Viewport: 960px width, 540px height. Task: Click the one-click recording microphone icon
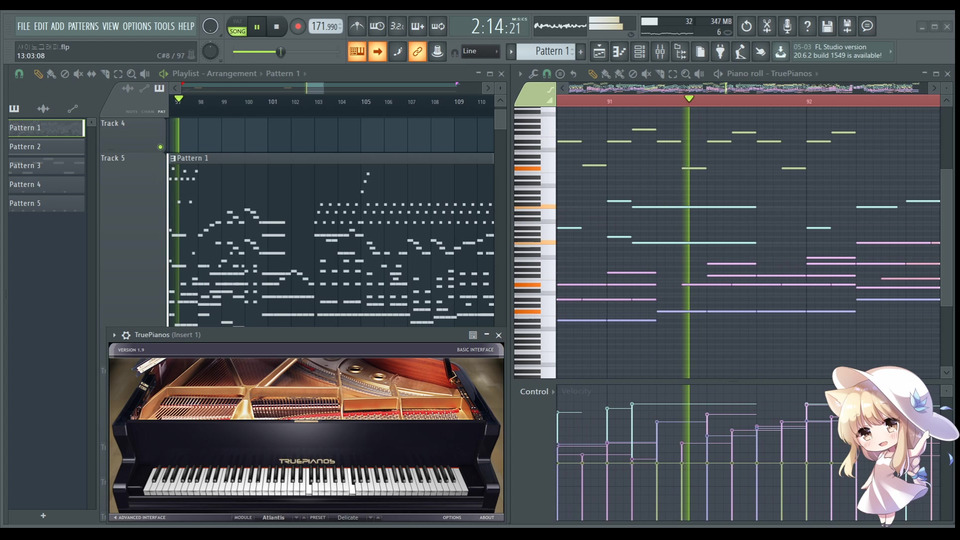pos(787,26)
